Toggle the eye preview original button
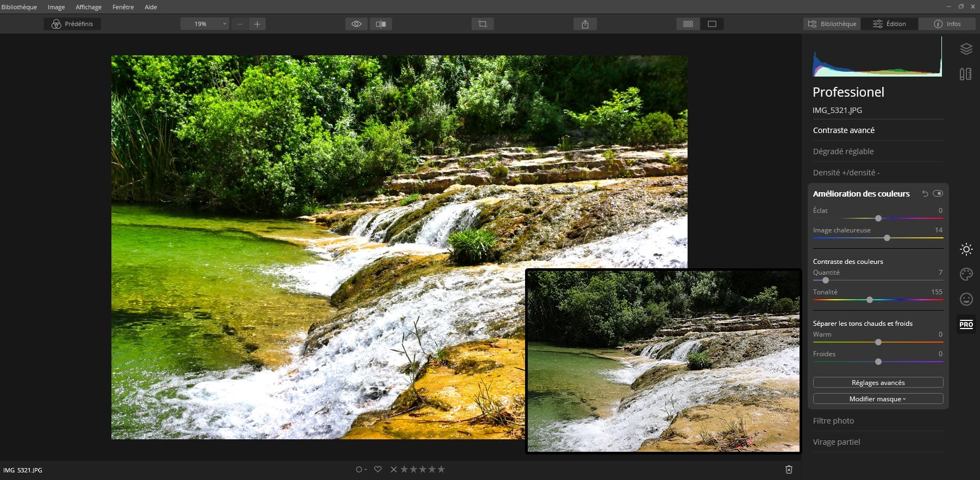The width and height of the screenshot is (980, 480). pos(357,24)
